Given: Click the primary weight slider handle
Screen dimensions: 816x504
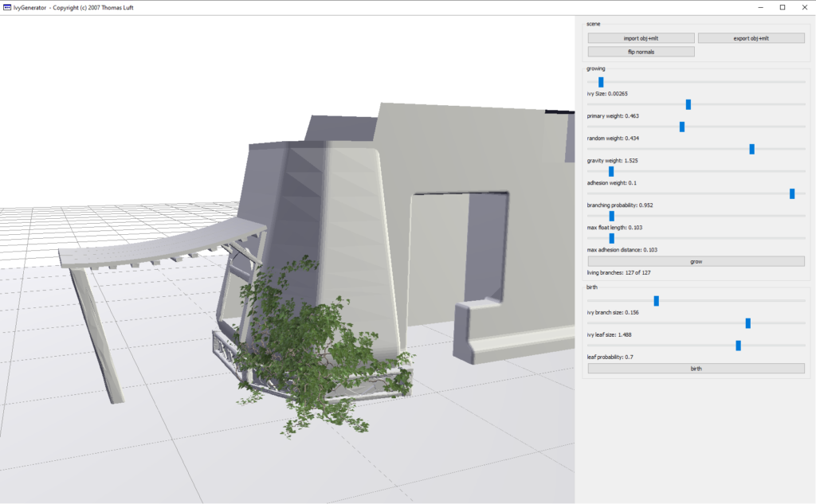Looking at the screenshot, I should (x=688, y=104).
